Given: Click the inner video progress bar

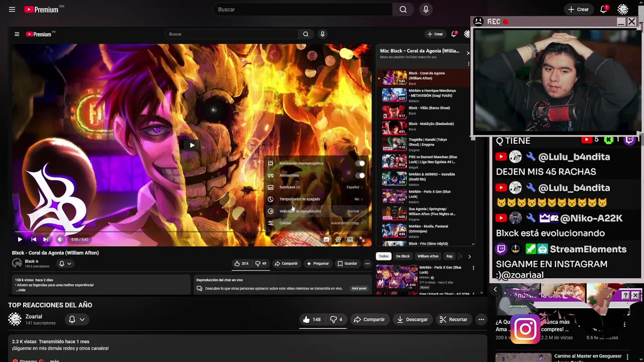Looking at the screenshot, I should 192,232.
